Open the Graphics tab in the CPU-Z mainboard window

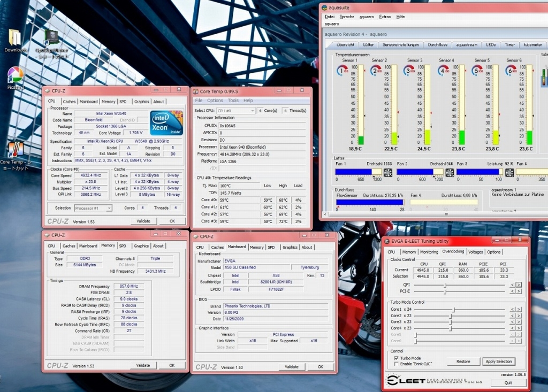coord(290,248)
